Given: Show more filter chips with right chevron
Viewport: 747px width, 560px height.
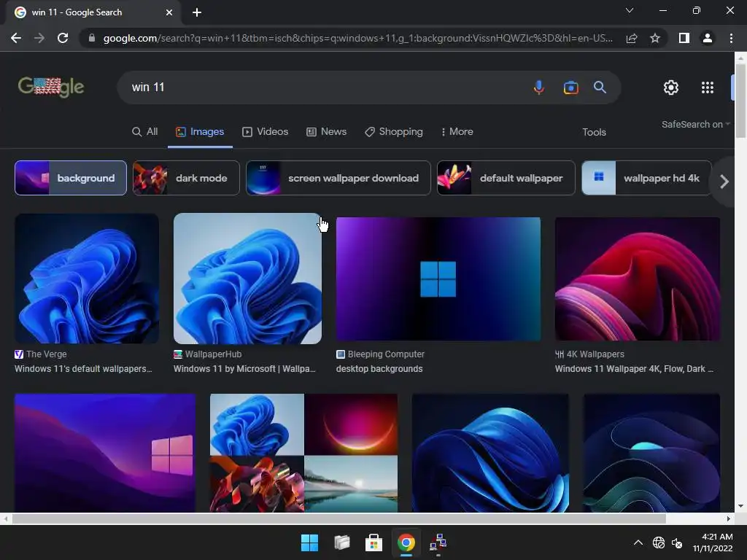Looking at the screenshot, I should [724, 182].
